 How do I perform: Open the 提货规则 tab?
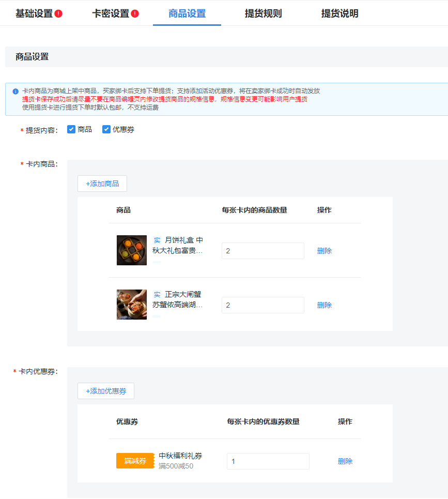(x=262, y=13)
